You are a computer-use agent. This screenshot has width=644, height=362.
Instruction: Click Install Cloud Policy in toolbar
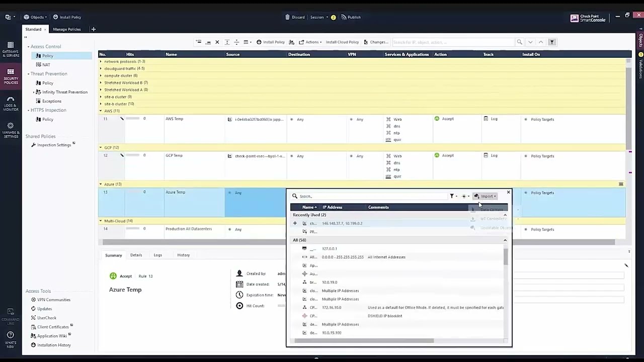coord(342,42)
